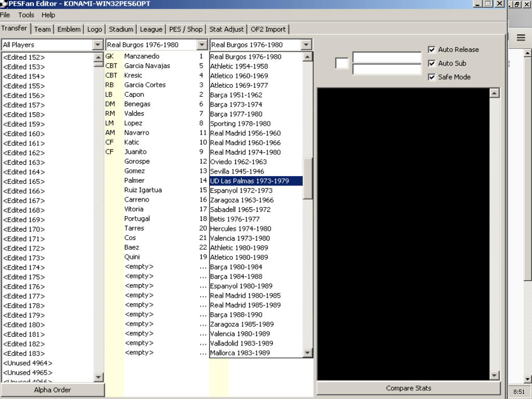Switch to the Team tab

point(43,29)
